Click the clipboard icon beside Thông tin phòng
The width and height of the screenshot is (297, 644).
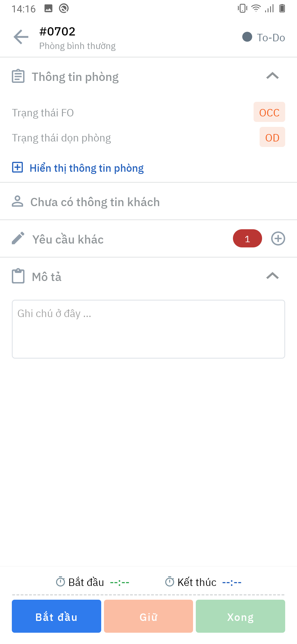coord(18,76)
